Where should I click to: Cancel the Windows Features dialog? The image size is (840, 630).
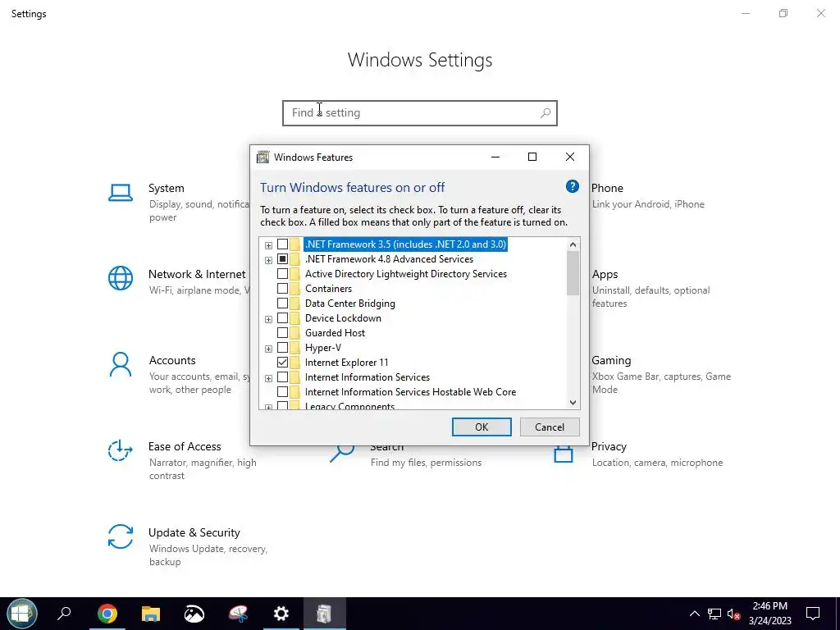(x=550, y=427)
